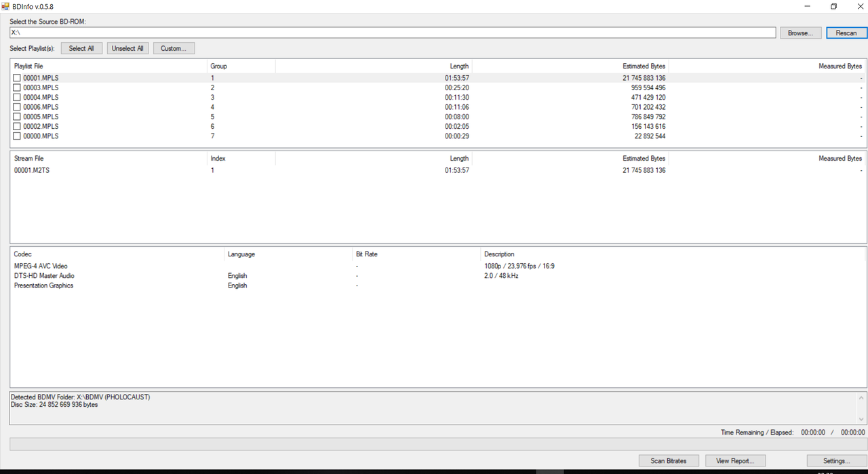Click the scan progress bar
Image resolution: width=868 pixels, height=474 pixels.
(x=438, y=444)
